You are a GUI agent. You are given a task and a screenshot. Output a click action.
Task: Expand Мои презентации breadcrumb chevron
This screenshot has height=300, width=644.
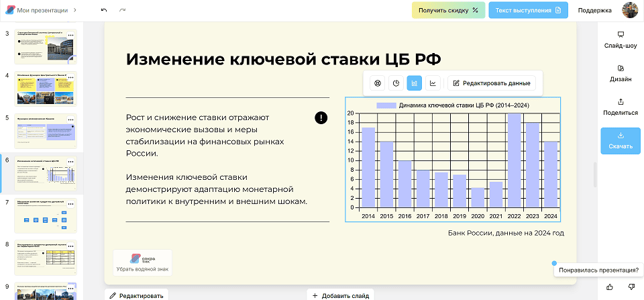pos(74,10)
